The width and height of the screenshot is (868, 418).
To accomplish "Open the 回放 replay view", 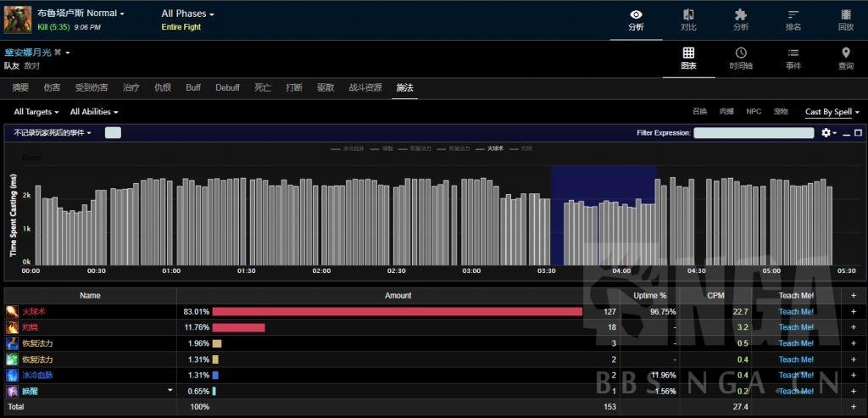I will [x=845, y=20].
